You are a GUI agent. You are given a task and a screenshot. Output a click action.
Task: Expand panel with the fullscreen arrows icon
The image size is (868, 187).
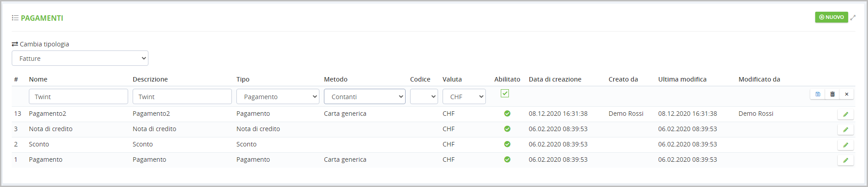[x=853, y=18]
